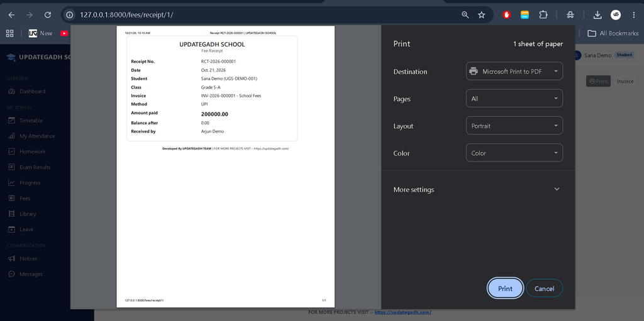Open the Pages dropdown set to All
644x321 pixels.
pyautogui.click(x=514, y=99)
